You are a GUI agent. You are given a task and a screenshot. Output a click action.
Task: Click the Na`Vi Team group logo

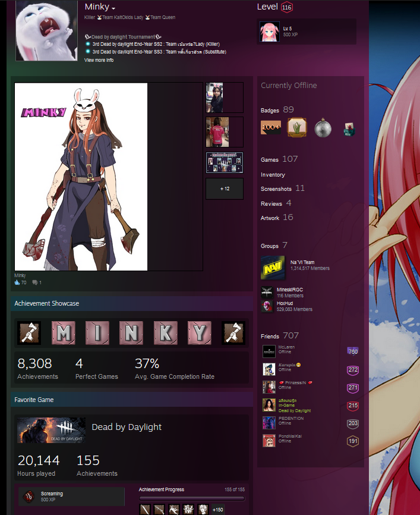pyautogui.click(x=273, y=268)
